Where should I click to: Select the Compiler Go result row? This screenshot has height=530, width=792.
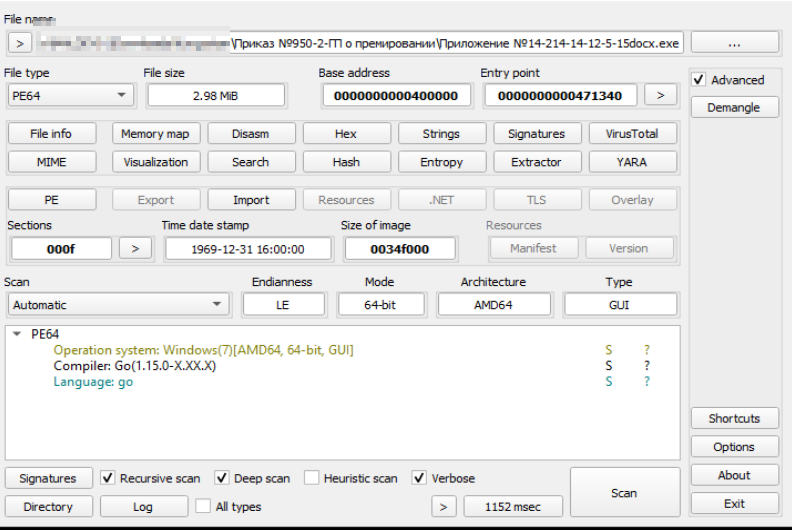(134, 366)
